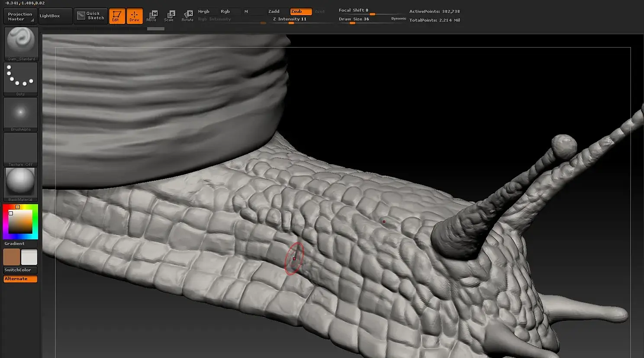
Task: Toggle the Draw mode button
Action: pyautogui.click(x=135, y=16)
